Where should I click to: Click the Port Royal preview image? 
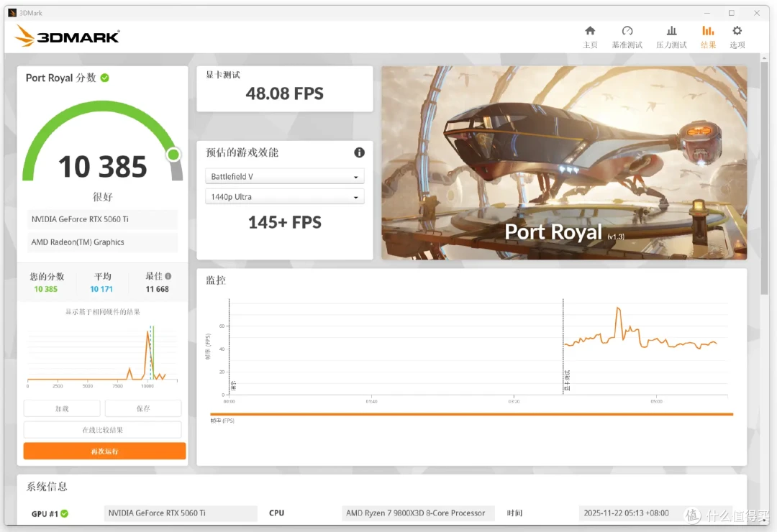pyautogui.click(x=564, y=163)
